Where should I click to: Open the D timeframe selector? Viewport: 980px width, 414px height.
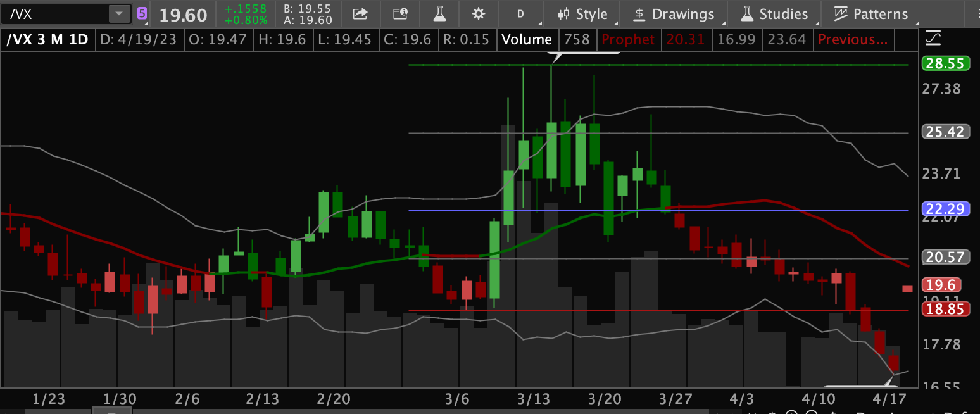[520, 14]
